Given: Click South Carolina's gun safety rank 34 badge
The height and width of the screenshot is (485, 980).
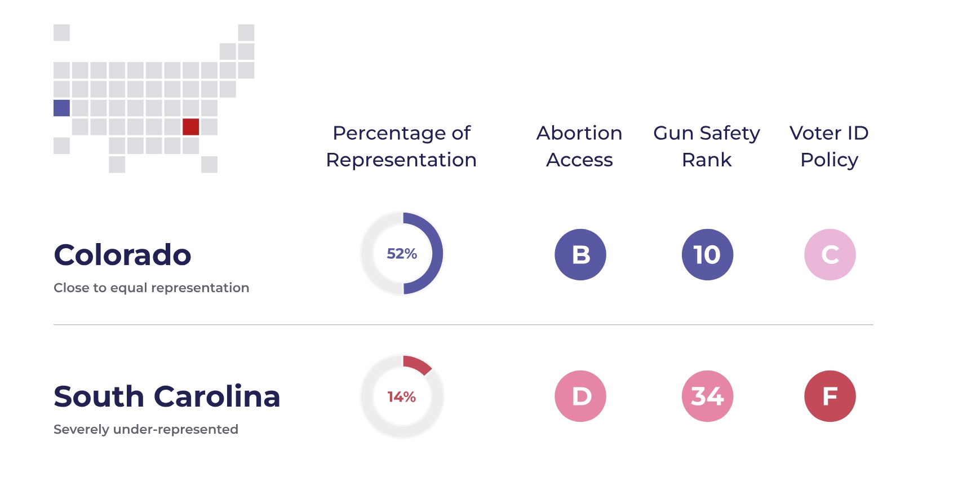Looking at the screenshot, I should point(707,396).
